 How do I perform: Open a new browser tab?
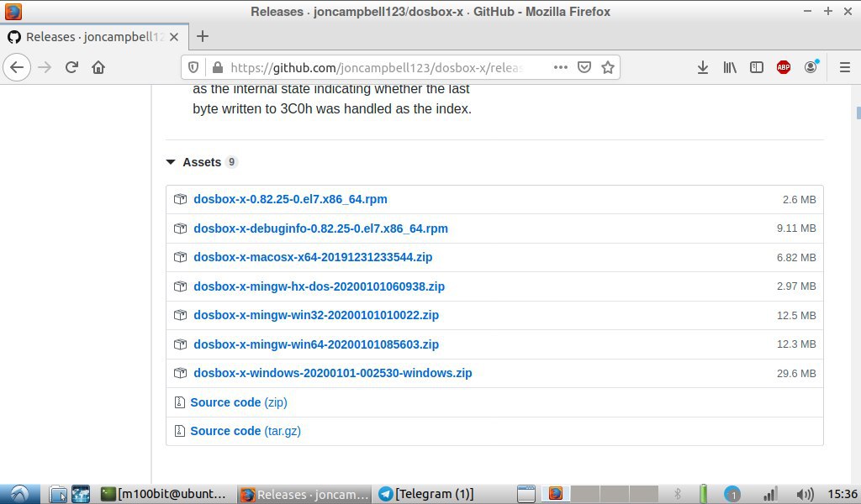pyautogui.click(x=203, y=36)
